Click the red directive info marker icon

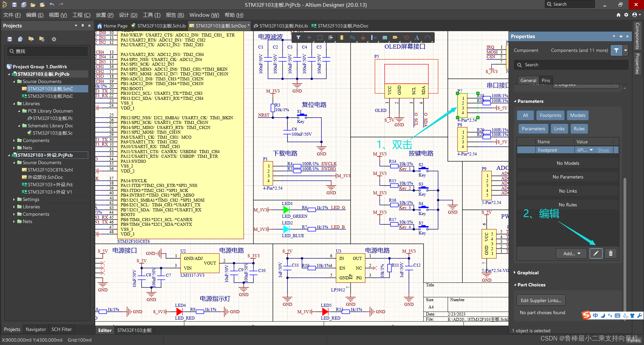pyautogui.click(x=406, y=38)
